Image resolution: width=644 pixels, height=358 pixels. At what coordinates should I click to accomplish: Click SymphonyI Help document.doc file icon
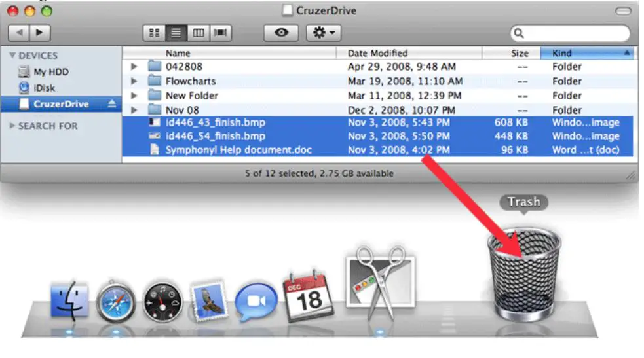155,150
